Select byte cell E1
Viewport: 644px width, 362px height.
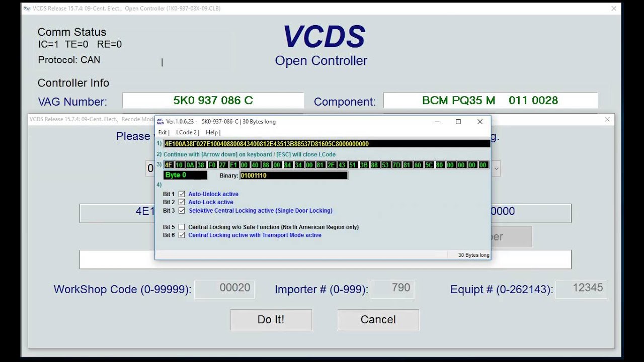233,165
